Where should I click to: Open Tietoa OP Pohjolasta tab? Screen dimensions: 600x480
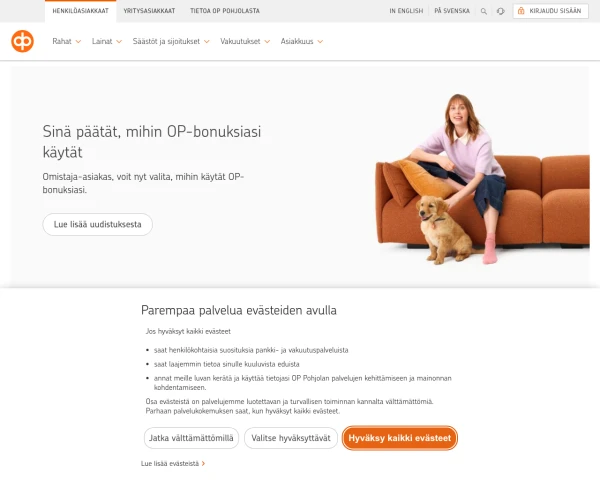pyautogui.click(x=225, y=11)
